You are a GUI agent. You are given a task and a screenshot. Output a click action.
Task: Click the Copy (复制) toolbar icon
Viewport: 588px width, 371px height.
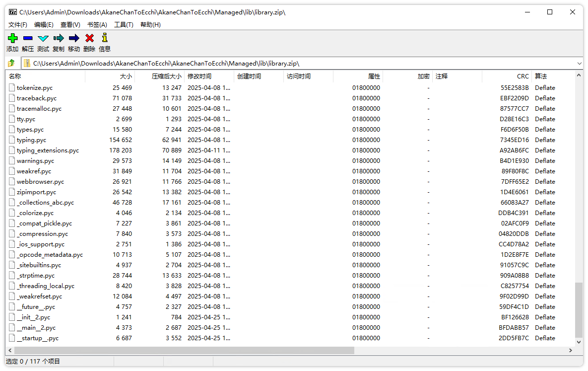(59, 38)
